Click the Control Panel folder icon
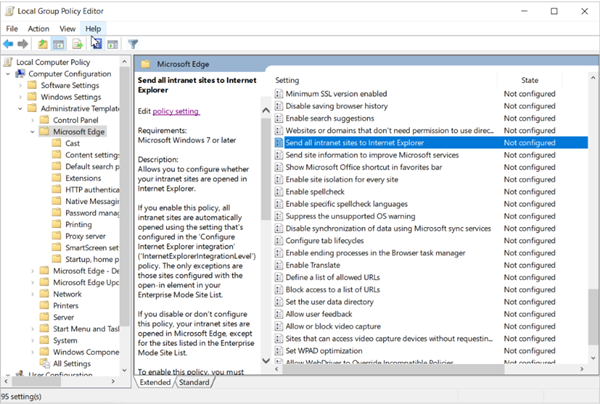Image resolution: width=600 pixels, height=404 pixels. tap(44, 120)
